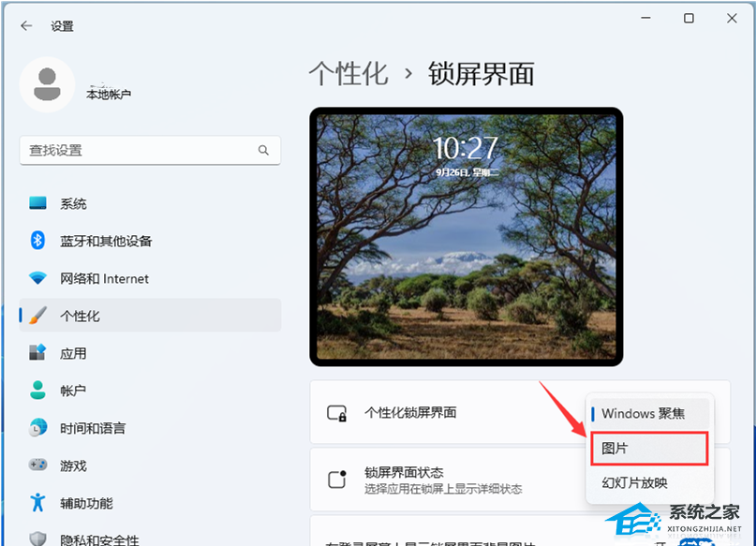756x546 pixels.
Task: Click the Bluetooth icon in sidebar
Action: click(37, 240)
